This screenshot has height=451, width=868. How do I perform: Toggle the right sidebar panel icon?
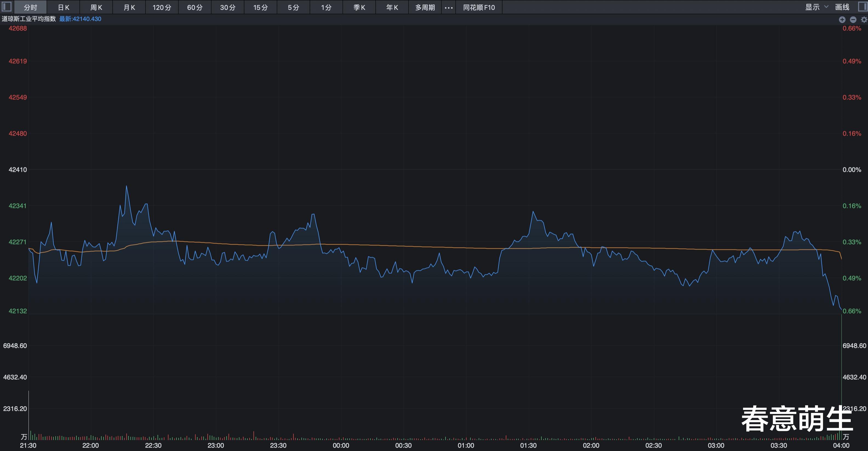[x=863, y=7]
